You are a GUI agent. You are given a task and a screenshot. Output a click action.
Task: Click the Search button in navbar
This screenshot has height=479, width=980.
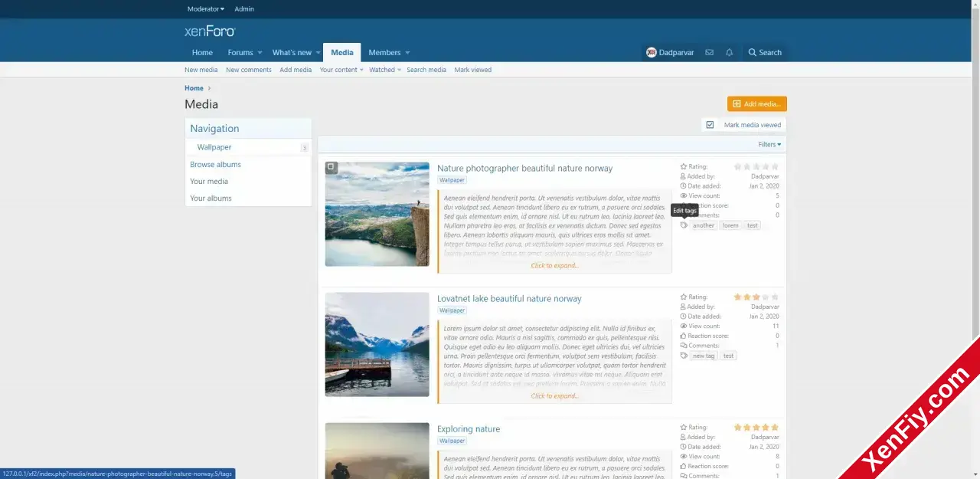pos(765,53)
